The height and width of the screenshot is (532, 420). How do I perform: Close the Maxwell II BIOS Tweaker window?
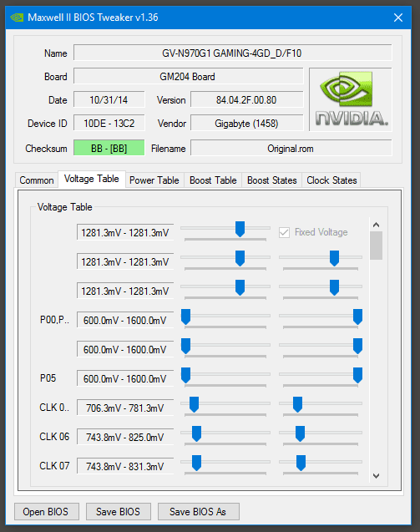398,18
